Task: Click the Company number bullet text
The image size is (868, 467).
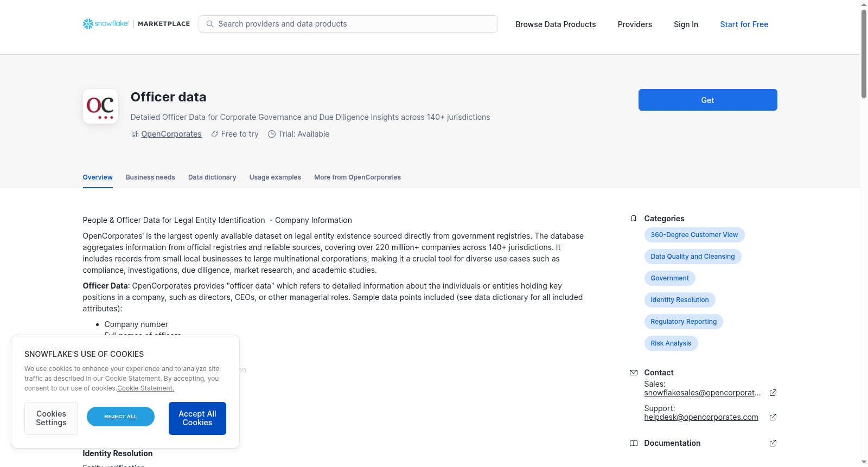Action: tap(136, 324)
